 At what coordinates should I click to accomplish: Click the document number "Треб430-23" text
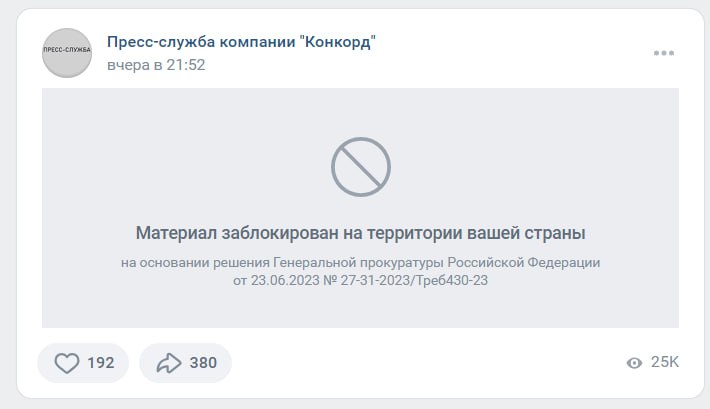[451, 280]
